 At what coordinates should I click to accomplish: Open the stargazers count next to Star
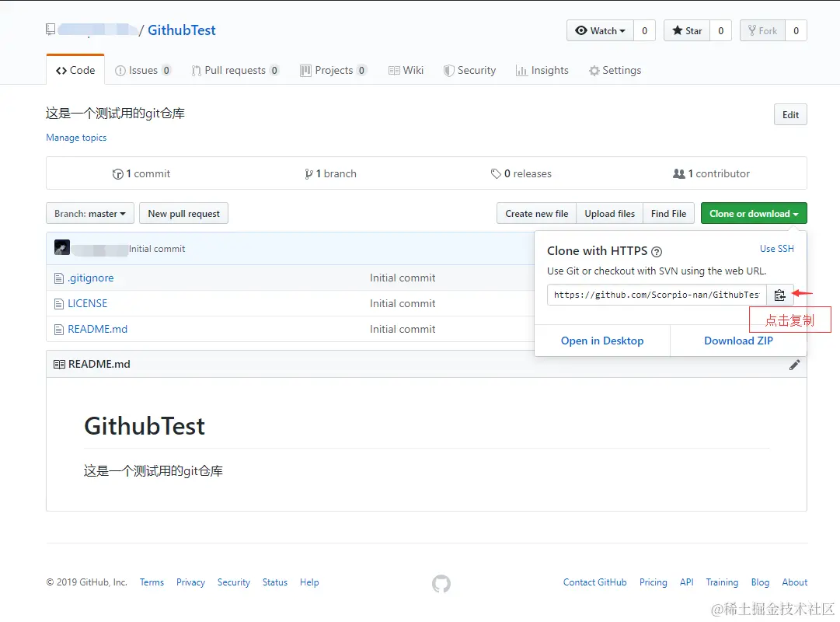pos(720,30)
